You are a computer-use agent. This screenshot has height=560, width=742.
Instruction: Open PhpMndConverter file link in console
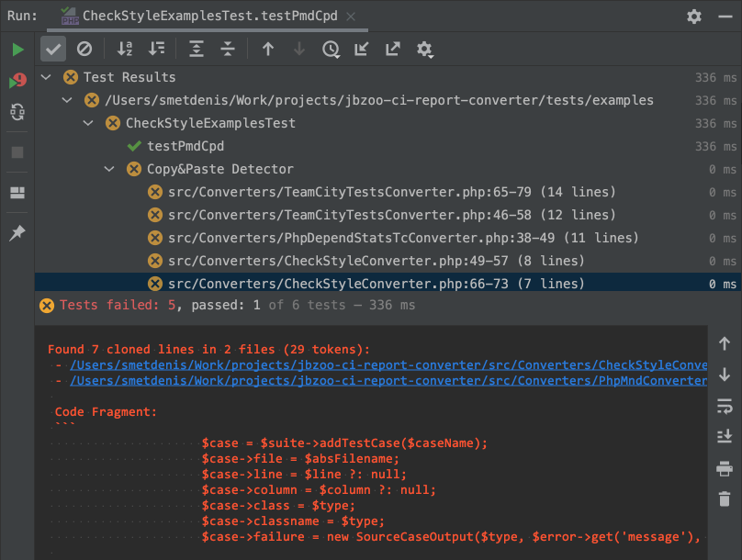[388, 381]
